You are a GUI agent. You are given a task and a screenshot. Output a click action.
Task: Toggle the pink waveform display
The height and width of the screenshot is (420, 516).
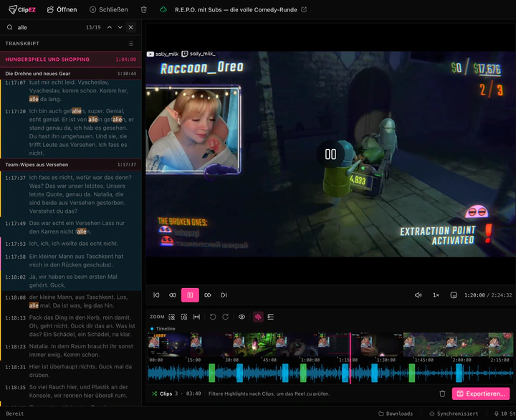[258, 317]
